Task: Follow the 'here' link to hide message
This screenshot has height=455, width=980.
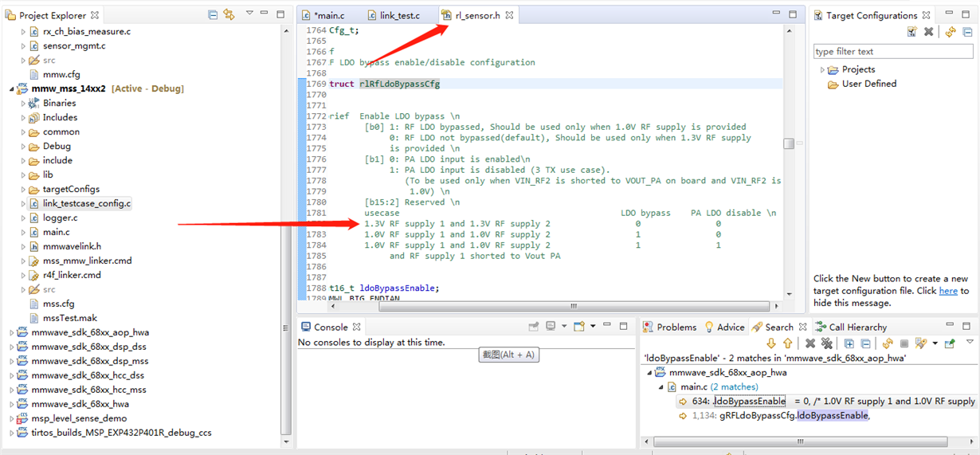Action: 948,291
